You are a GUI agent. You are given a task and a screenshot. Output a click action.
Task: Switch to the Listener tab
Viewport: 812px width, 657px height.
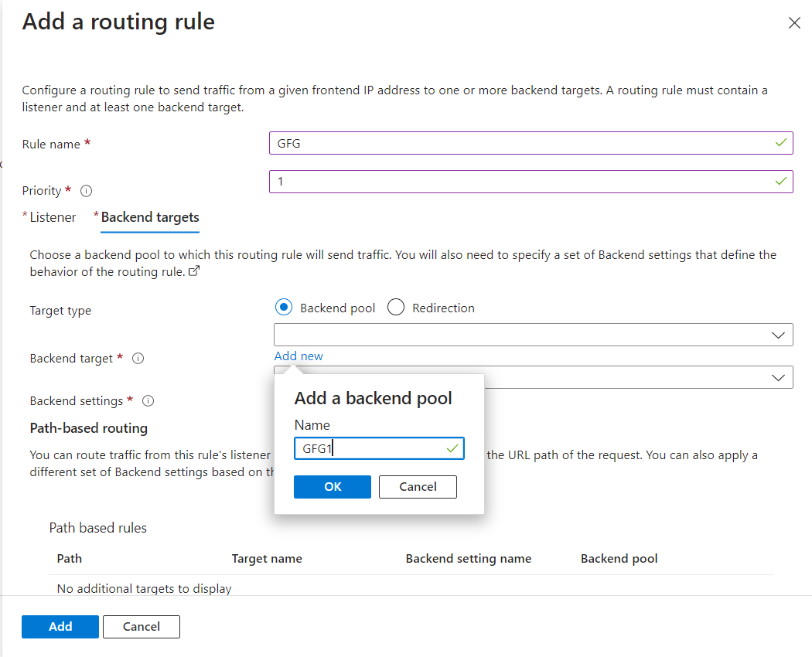[53, 217]
